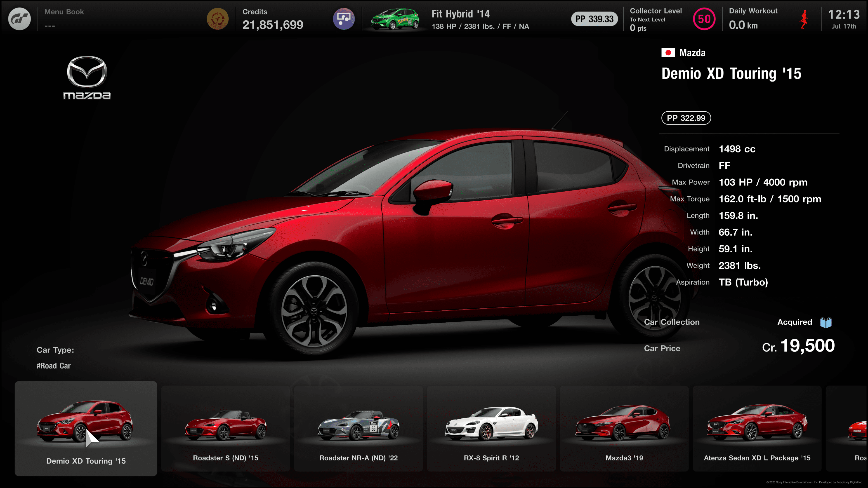
Task: Click the Max Torque 162.0 ft-lb value
Action: click(x=770, y=199)
